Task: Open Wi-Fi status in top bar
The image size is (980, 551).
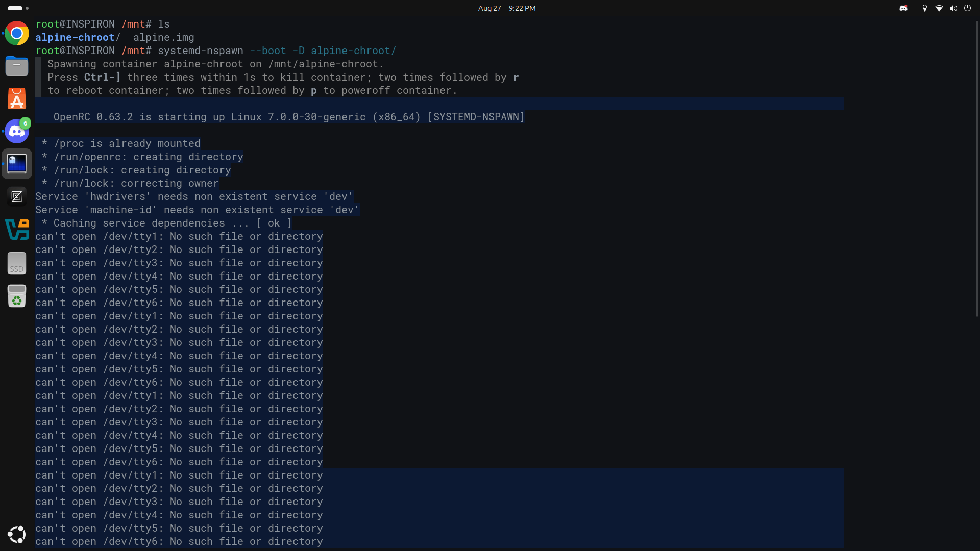Action: coord(939,8)
